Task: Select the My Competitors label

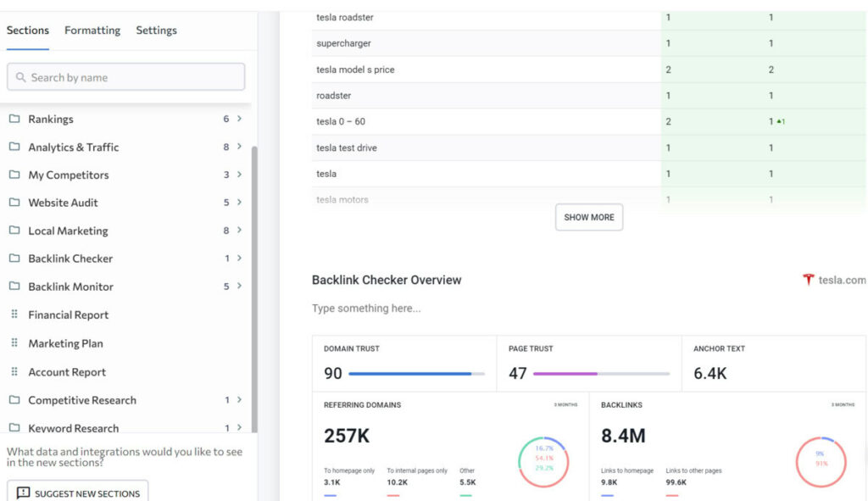Action: [x=69, y=175]
